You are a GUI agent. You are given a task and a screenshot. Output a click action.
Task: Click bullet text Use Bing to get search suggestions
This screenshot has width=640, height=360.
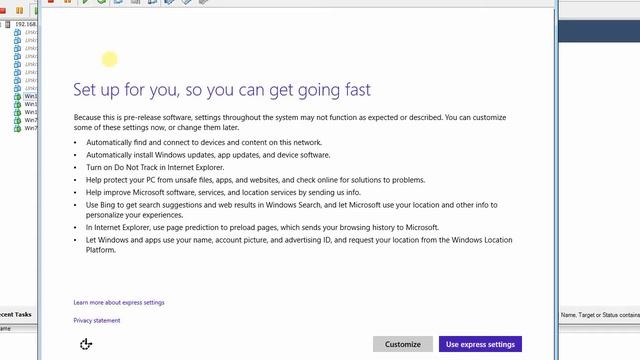point(291,210)
